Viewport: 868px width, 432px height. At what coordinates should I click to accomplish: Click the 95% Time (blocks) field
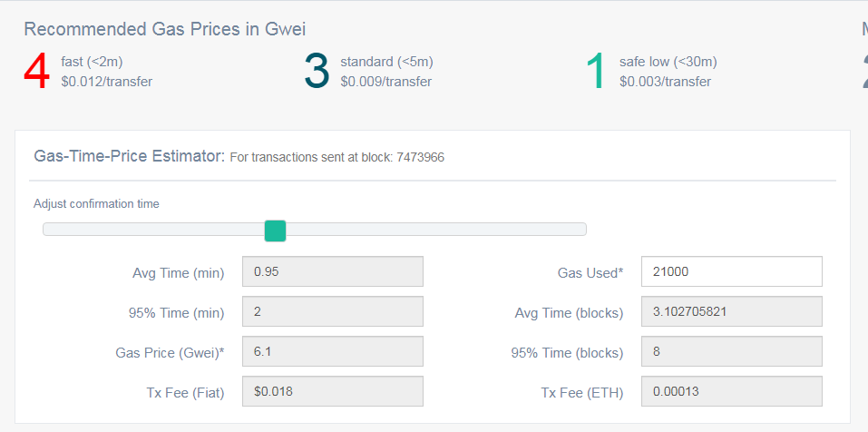731,352
